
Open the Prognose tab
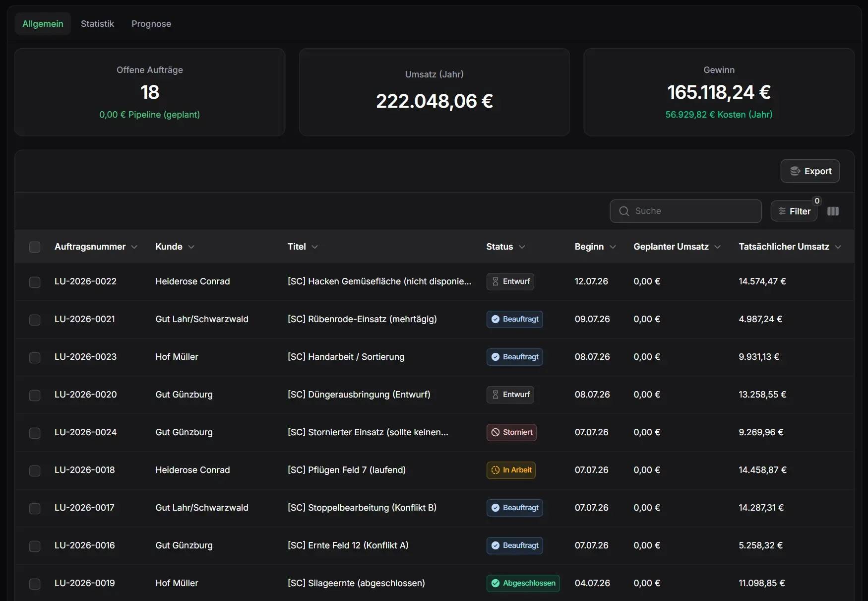pos(151,24)
